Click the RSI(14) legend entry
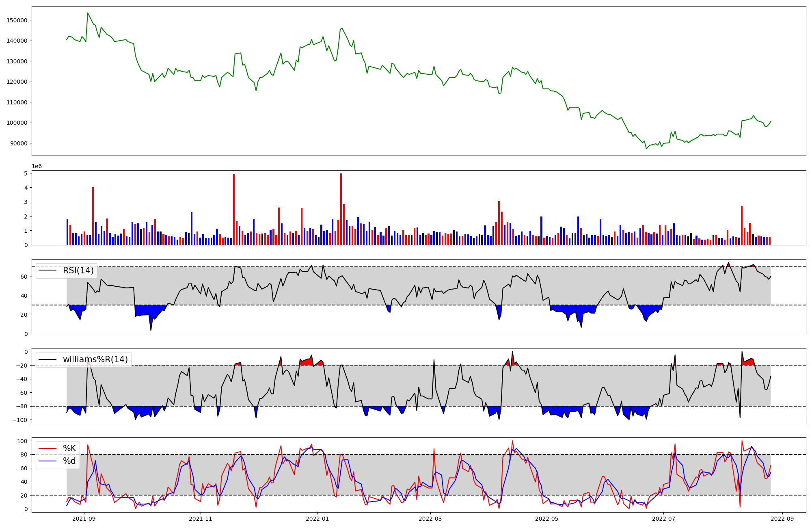Screen dimensions: 812x528 tap(78, 270)
